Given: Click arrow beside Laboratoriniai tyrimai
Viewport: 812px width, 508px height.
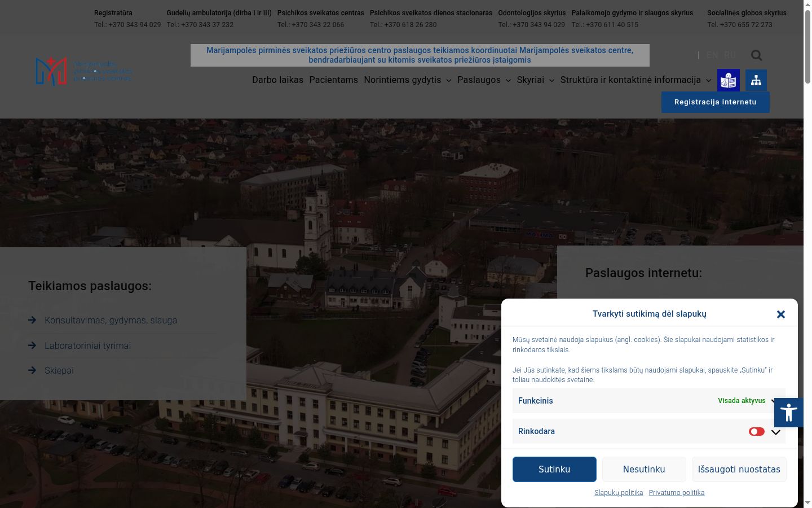Looking at the screenshot, I should pyautogui.click(x=32, y=345).
